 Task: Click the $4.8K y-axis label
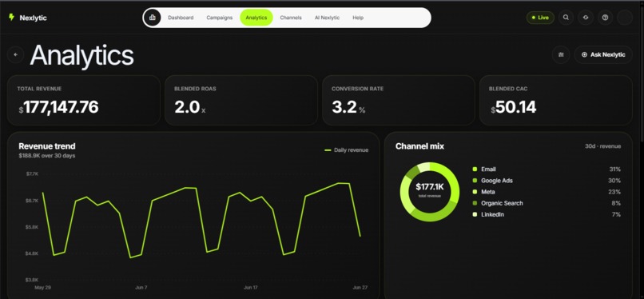(x=32, y=253)
